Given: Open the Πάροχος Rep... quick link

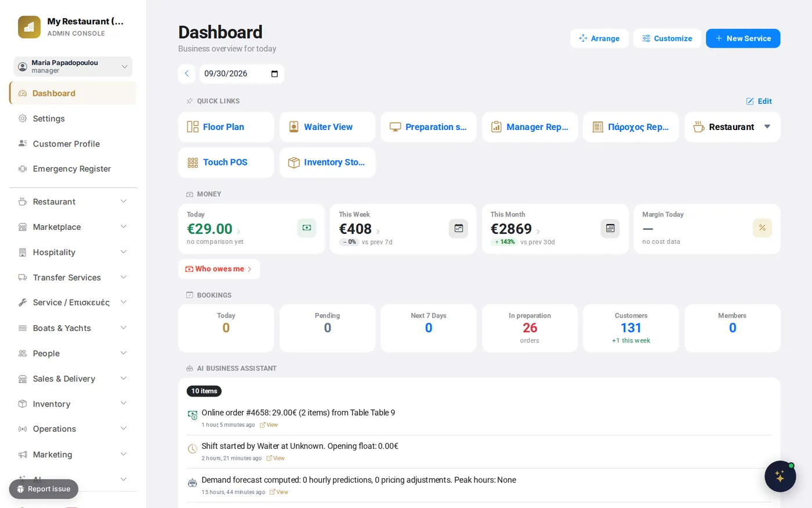Looking at the screenshot, I should [631, 127].
